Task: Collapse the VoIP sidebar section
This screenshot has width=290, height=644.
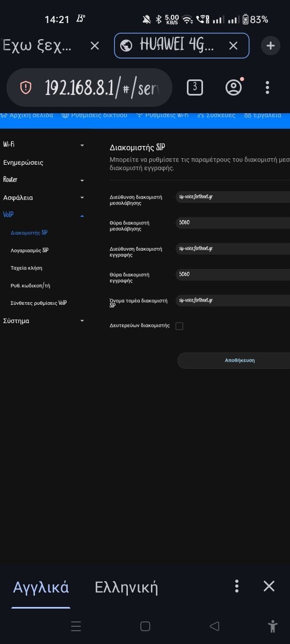Action: [x=43, y=215]
